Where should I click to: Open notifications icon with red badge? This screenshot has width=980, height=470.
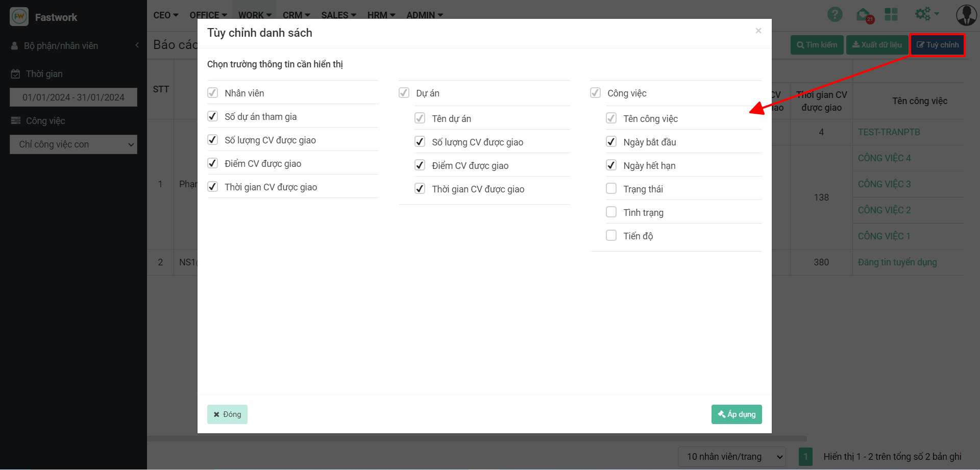click(864, 15)
